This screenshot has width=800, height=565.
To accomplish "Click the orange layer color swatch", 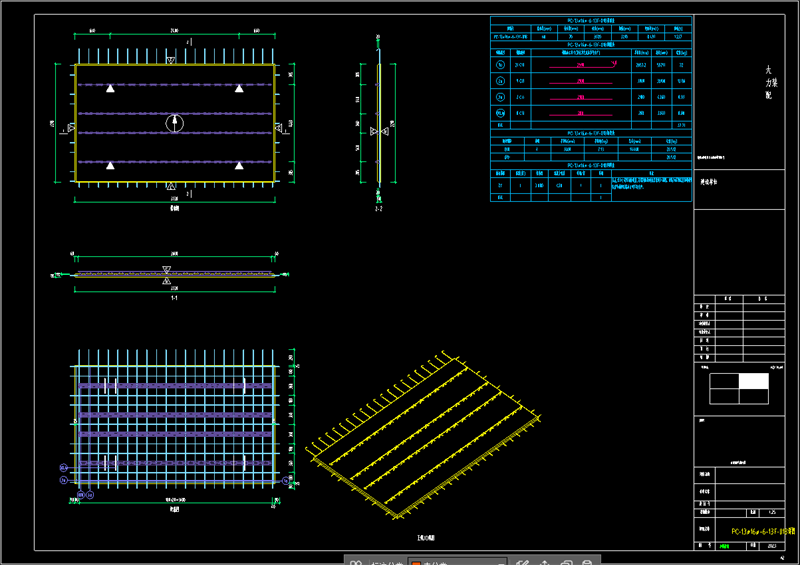I will [x=416, y=563].
